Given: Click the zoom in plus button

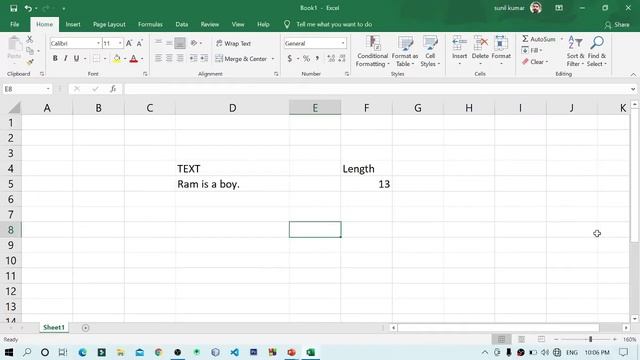Looking at the screenshot, I should 615,339.
